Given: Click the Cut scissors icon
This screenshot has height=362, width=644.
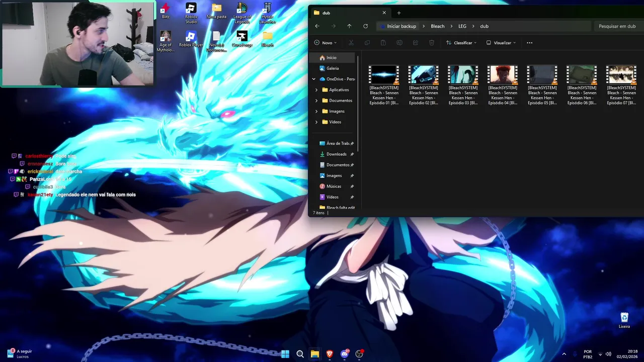Looking at the screenshot, I should click(351, 43).
